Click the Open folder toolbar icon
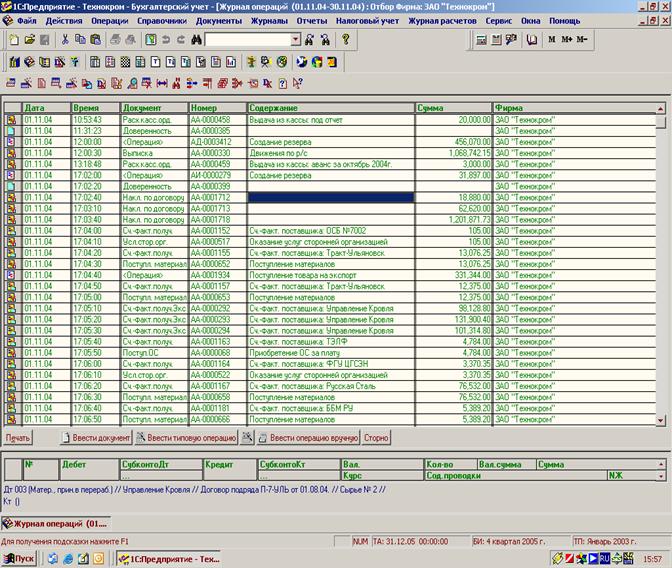This screenshot has height=568, width=672. tap(28, 39)
